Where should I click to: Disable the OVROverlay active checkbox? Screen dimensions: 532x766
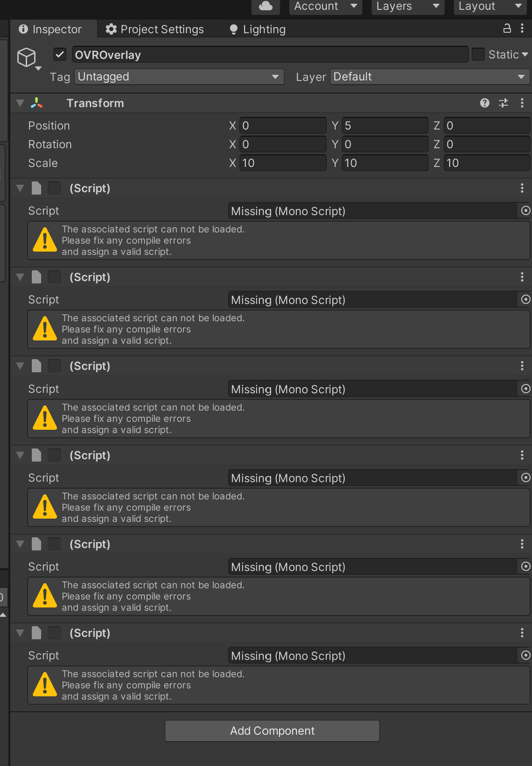point(60,54)
